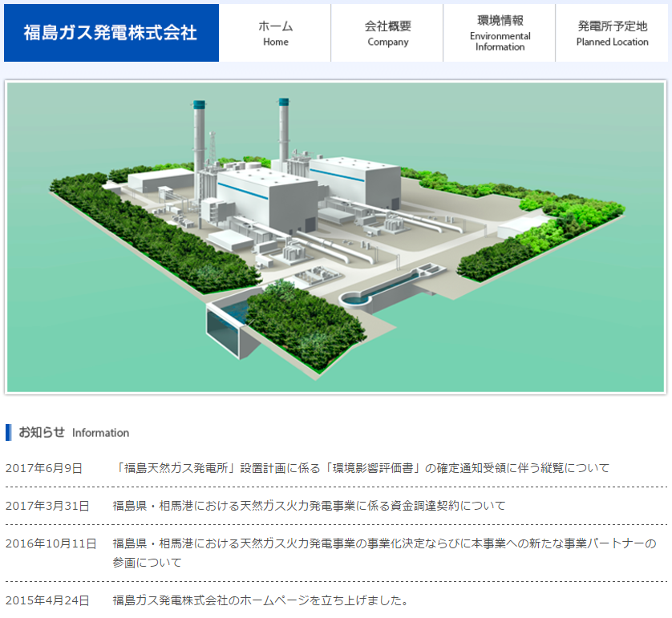
Task: Select the date 2016年10月11日
Action: point(51,543)
